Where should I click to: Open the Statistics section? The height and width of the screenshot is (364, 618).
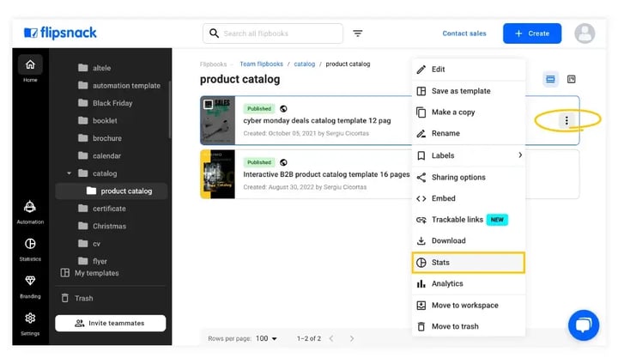tap(30, 249)
